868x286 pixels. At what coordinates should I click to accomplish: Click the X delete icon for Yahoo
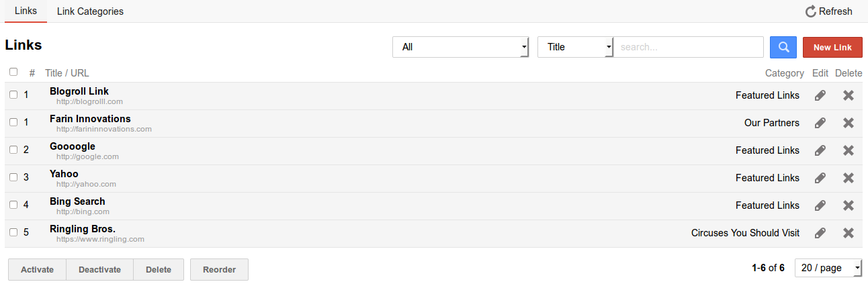coord(849,178)
